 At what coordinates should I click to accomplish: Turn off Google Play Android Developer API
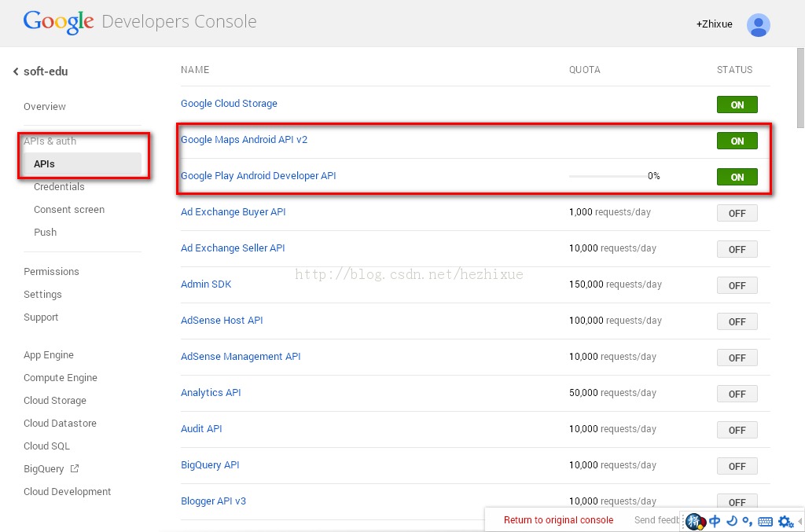click(x=737, y=177)
